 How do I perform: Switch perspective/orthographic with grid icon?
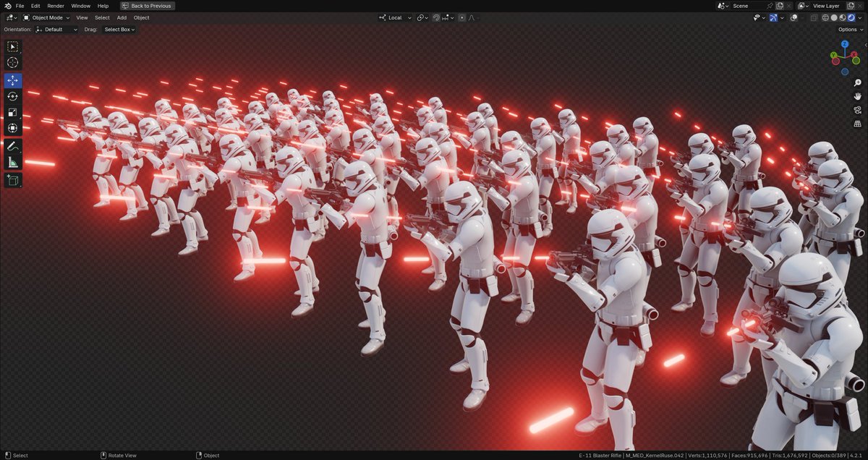(x=858, y=124)
